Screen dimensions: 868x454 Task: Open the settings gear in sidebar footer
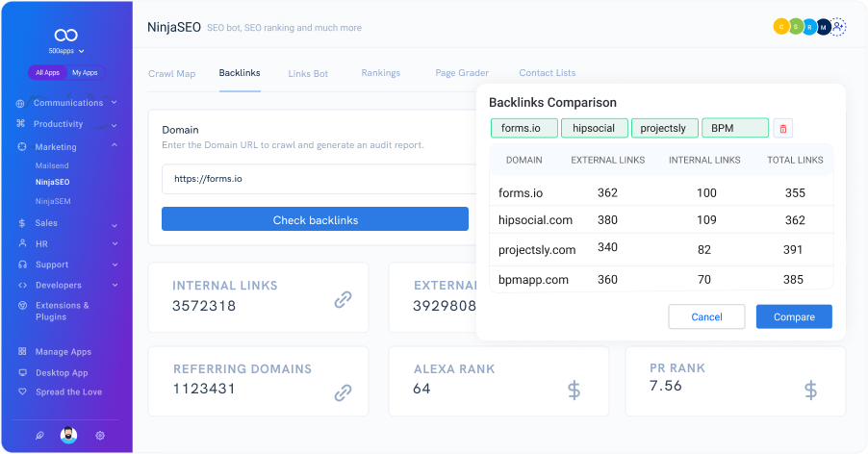click(100, 435)
